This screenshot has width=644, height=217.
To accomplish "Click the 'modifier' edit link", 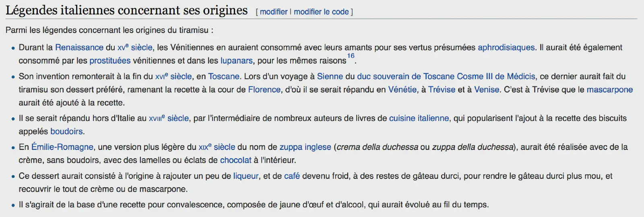I will click(x=274, y=12).
